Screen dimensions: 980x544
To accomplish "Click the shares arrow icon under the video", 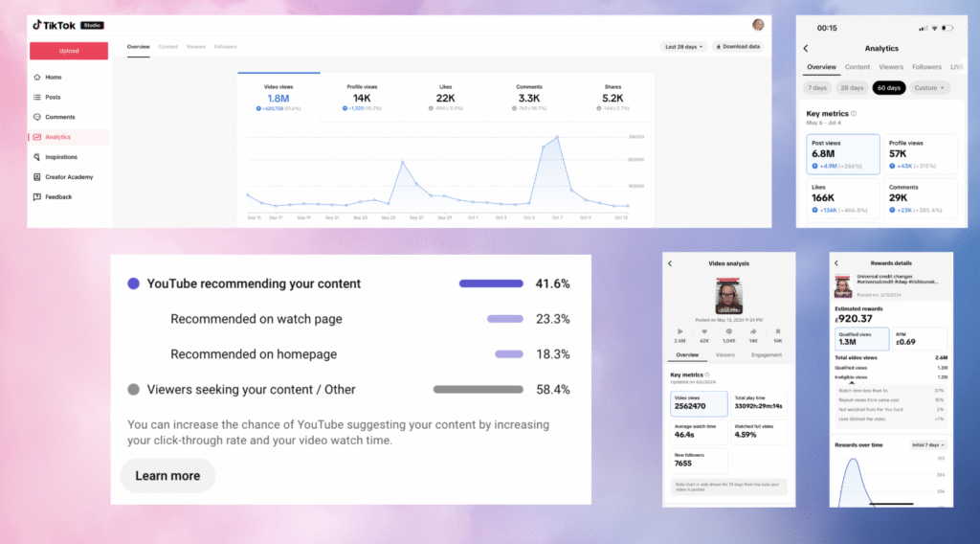I will (753, 332).
